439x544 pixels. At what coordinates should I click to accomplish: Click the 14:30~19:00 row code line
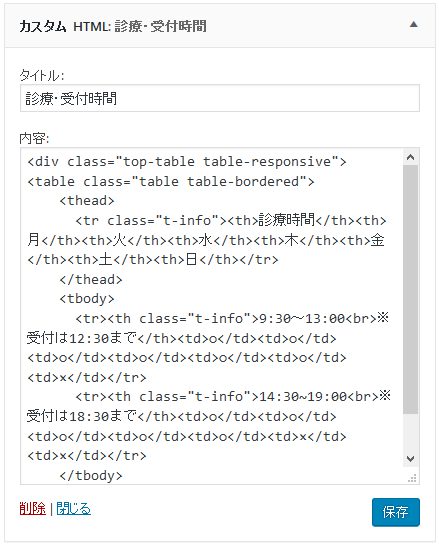(x=233, y=396)
